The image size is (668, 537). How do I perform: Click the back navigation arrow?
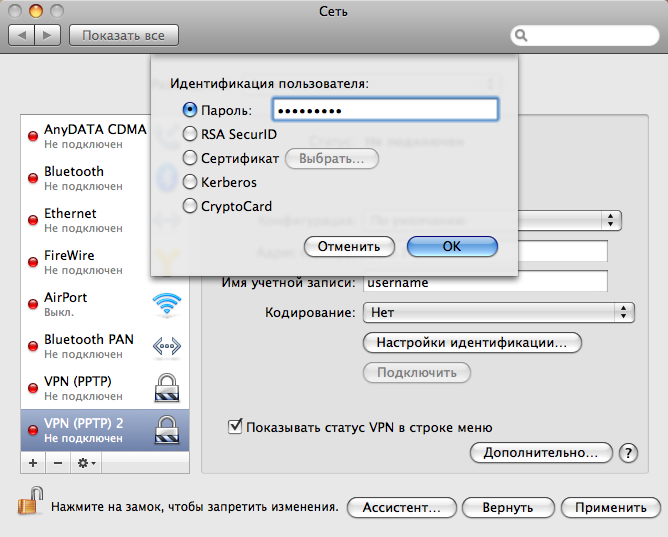(x=22, y=35)
